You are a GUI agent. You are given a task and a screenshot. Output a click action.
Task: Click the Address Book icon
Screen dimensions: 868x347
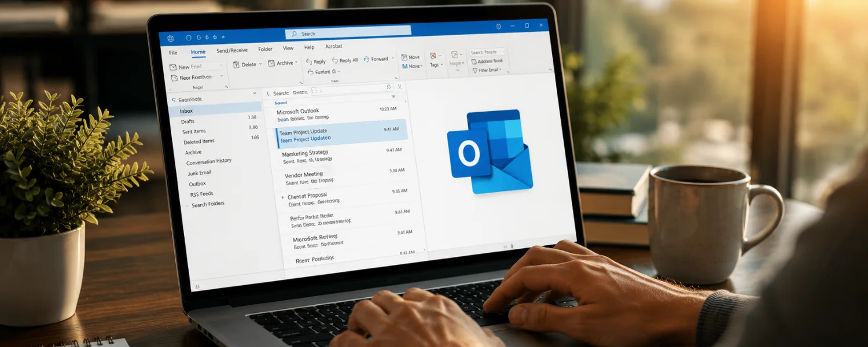pos(474,61)
